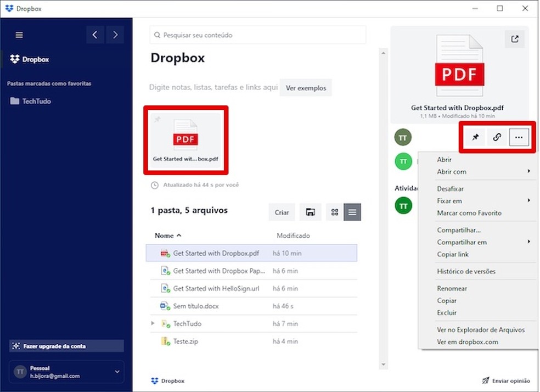Open the three-dots more options button
Screen dimensions: 540x392
(x=519, y=137)
